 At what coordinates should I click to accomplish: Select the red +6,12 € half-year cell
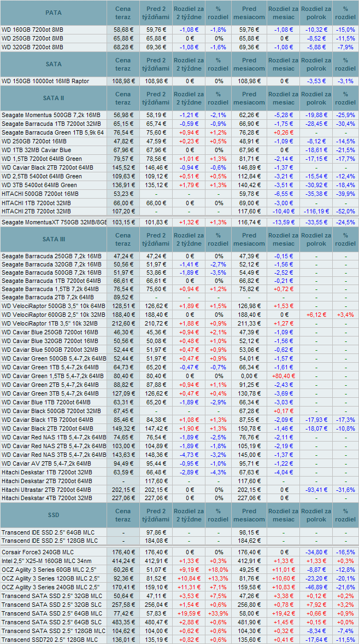point(315,314)
